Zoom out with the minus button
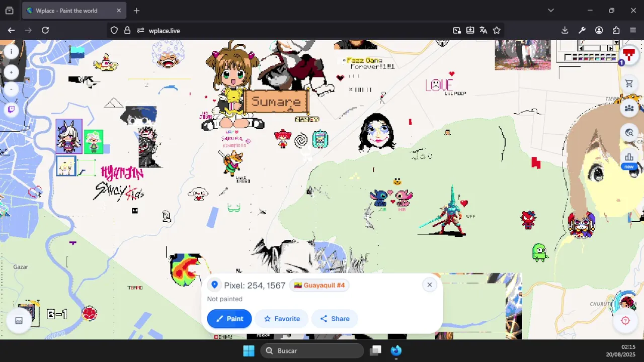Image resolution: width=644 pixels, height=362 pixels. pos(11,89)
